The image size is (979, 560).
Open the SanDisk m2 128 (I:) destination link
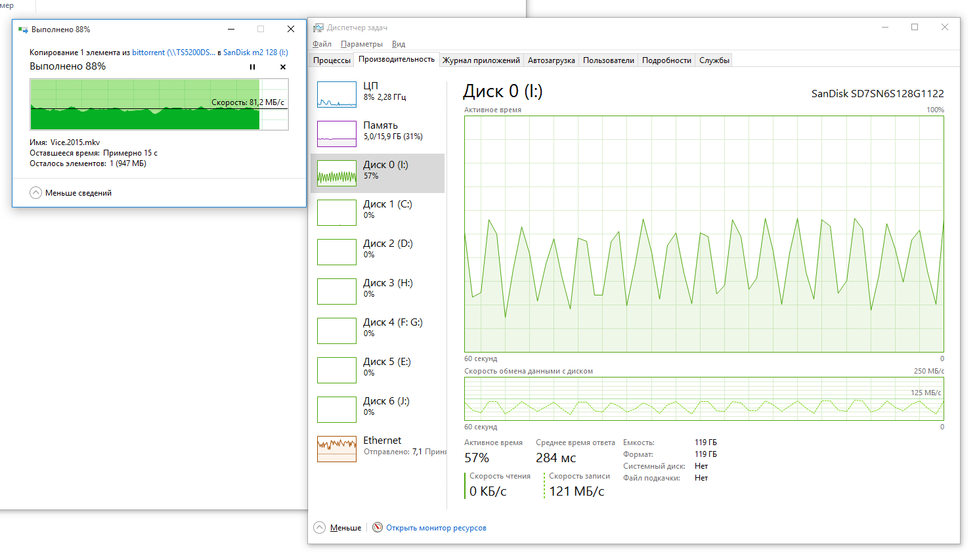click(255, 53)
